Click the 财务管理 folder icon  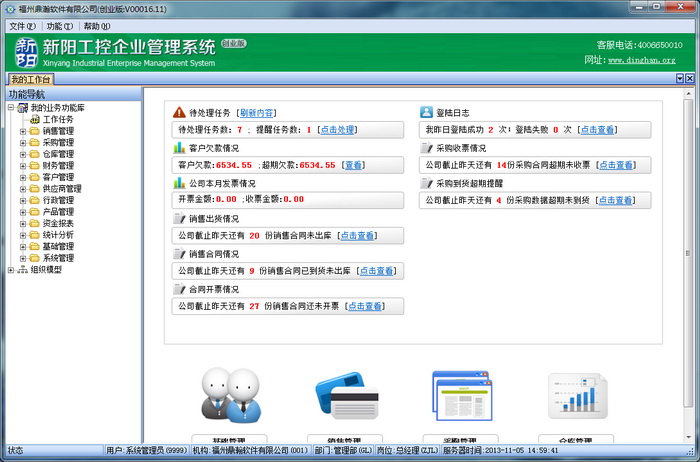[x=34, y=166]
